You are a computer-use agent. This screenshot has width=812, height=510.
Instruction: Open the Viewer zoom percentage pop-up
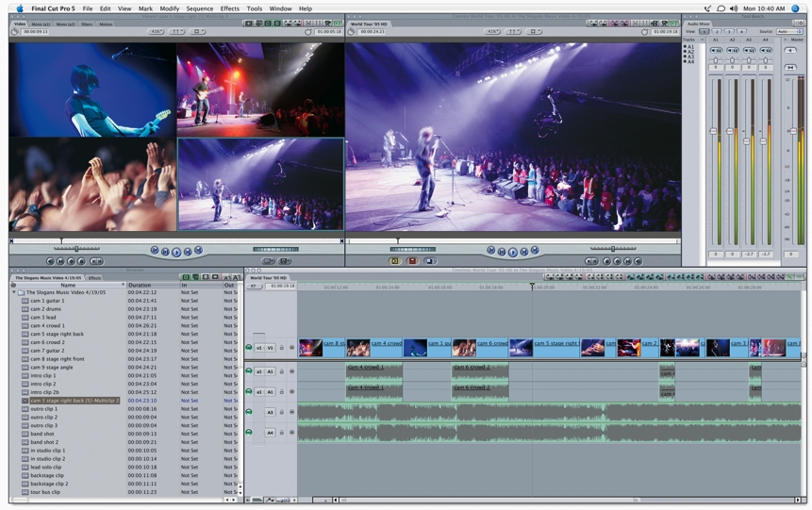(x=157, y=32)
